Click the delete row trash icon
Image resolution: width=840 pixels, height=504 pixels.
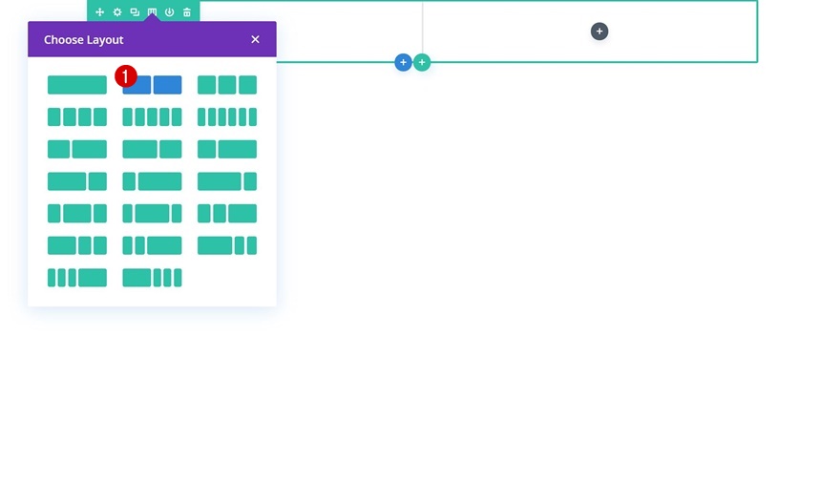click(187, 11)
